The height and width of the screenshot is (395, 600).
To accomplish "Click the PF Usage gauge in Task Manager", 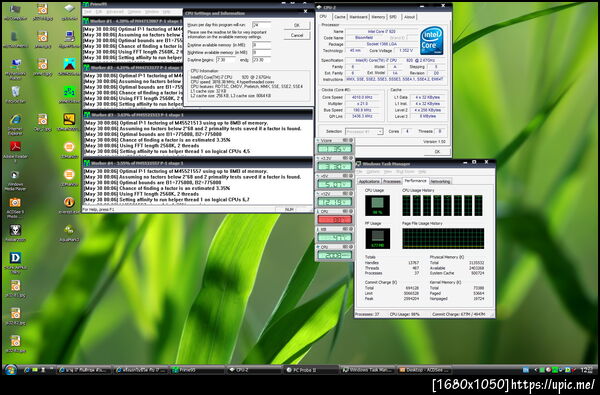I will [x=377, y=238].
